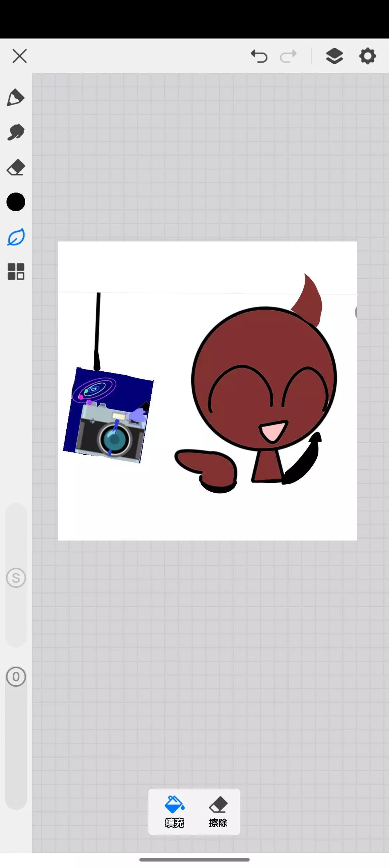
Task: Tap the S size slider knob
Action: pyautogui.click(x=16, y=578)
